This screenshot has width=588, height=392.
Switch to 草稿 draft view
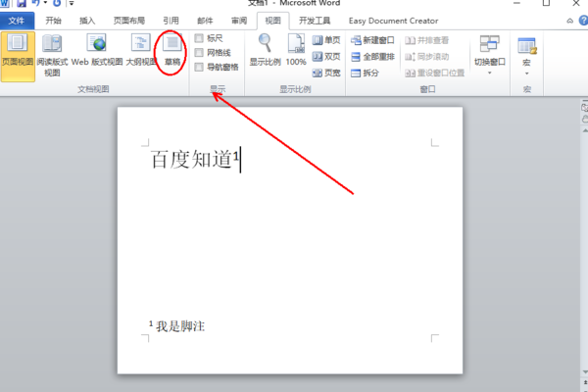172,51
